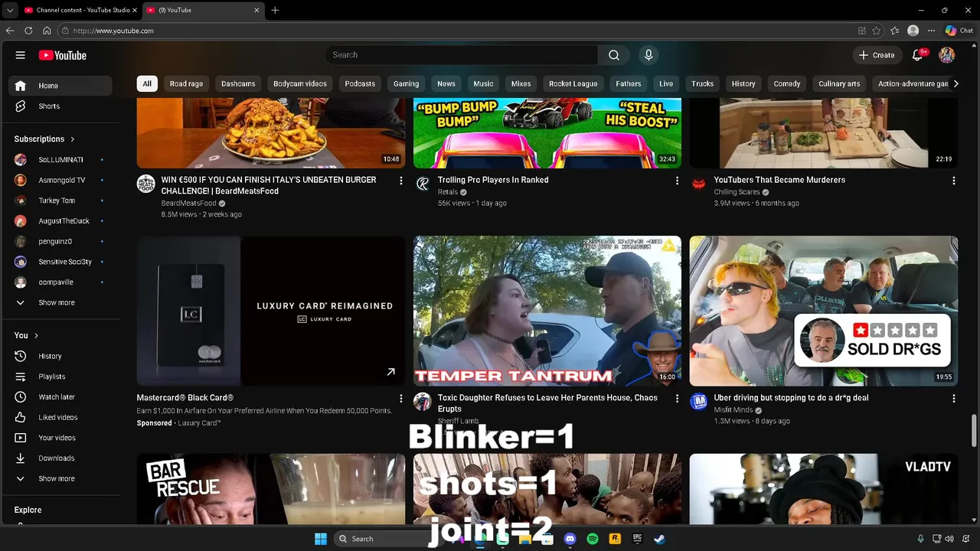Open the notifications bell
The width and height of the screenshot is (980, 551).
point(918,55)
